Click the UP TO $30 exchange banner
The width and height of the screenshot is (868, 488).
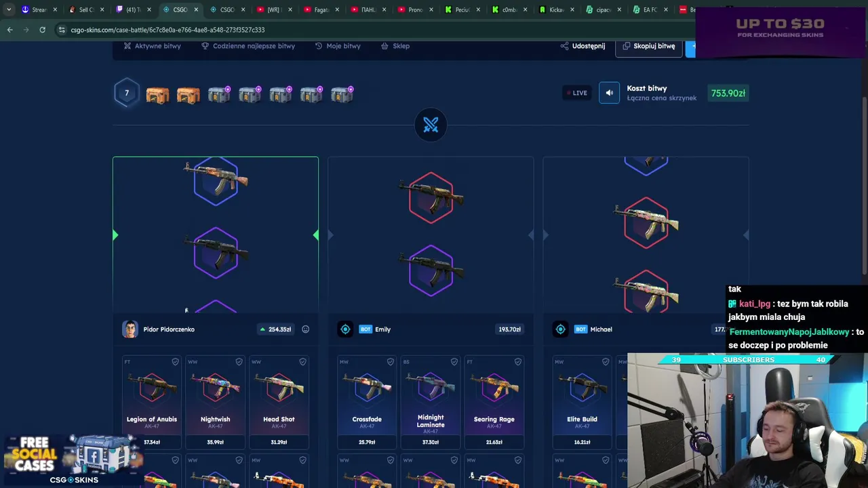780,33
